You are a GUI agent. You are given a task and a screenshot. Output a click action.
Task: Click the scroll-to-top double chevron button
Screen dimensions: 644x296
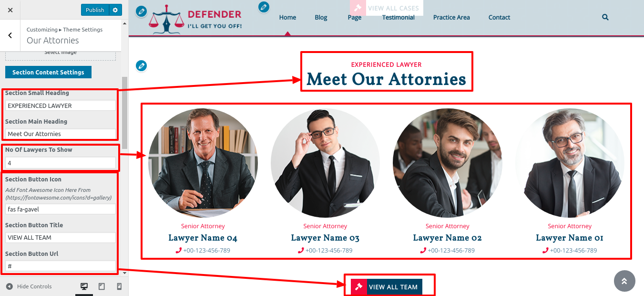[624, 281]
